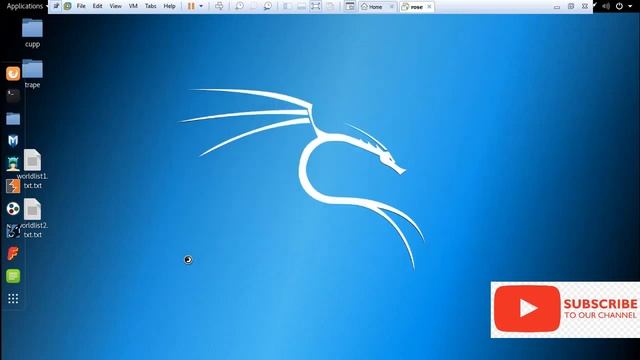Take a snapshot of the VM
The width and height of the screenshot is (640, 360).
240,6
